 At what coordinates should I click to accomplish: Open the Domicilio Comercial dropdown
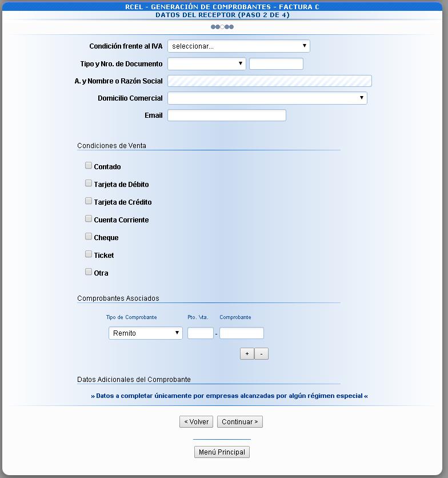pyautogui.click(x=267, y=98)
